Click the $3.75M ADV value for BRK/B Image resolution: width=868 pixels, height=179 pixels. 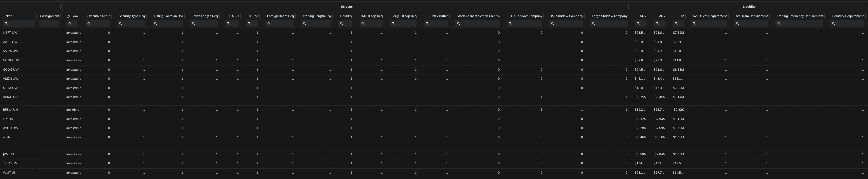click(641, 97)
